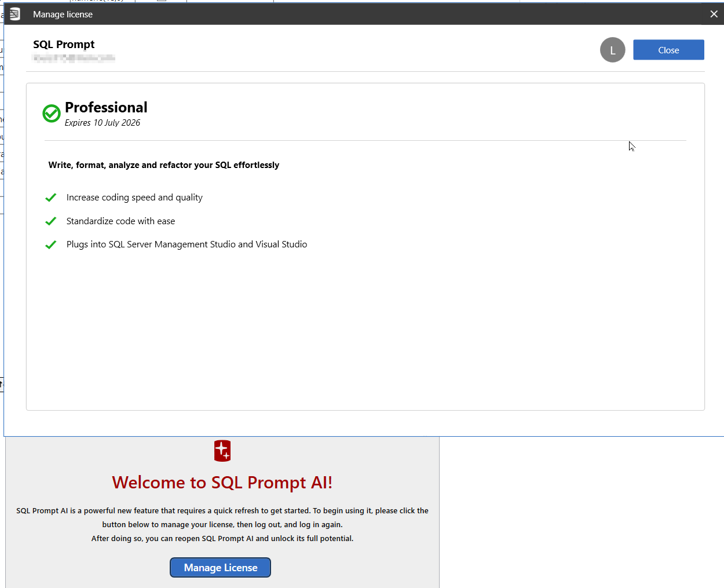
Task: Click the Write, format, analyze and refactor tagline
Action: pos(164,165)
